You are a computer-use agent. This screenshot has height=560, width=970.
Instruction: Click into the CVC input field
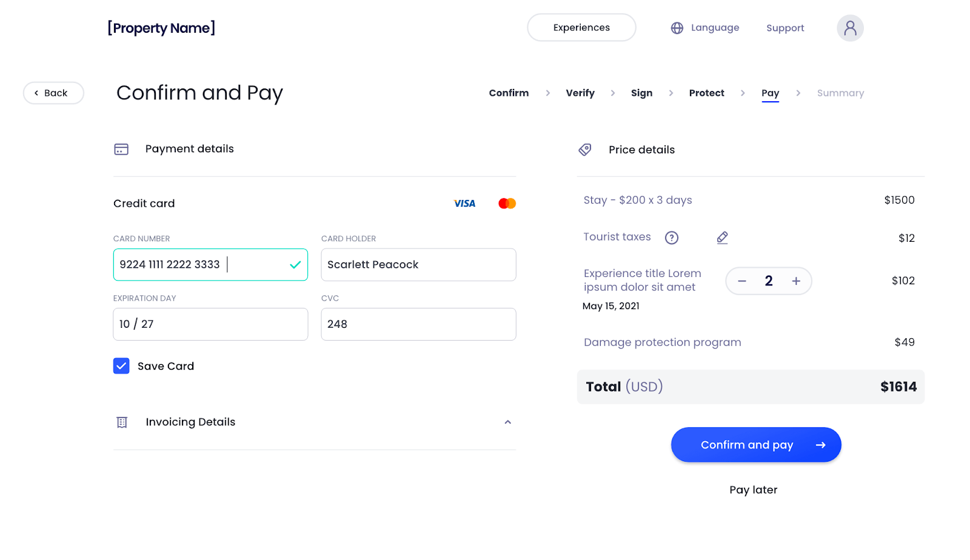click(418, 324)
